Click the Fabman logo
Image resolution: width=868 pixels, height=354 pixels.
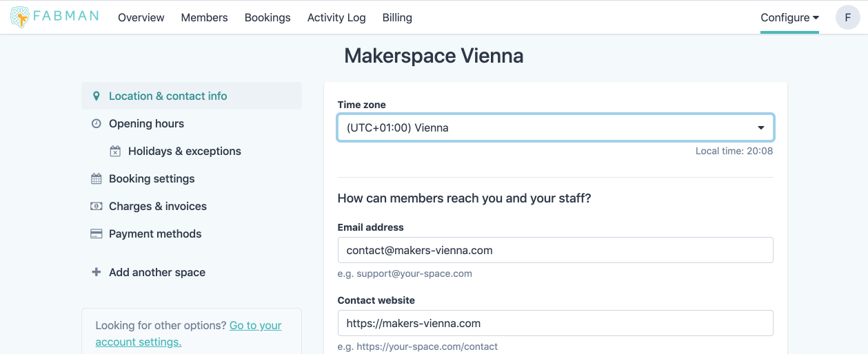tap(54, 17)
